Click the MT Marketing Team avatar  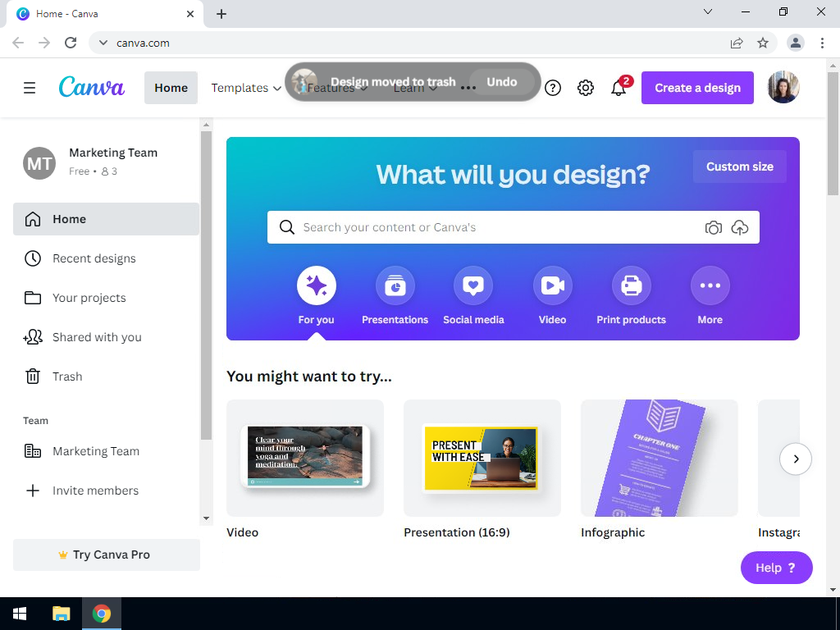[39, 163]
